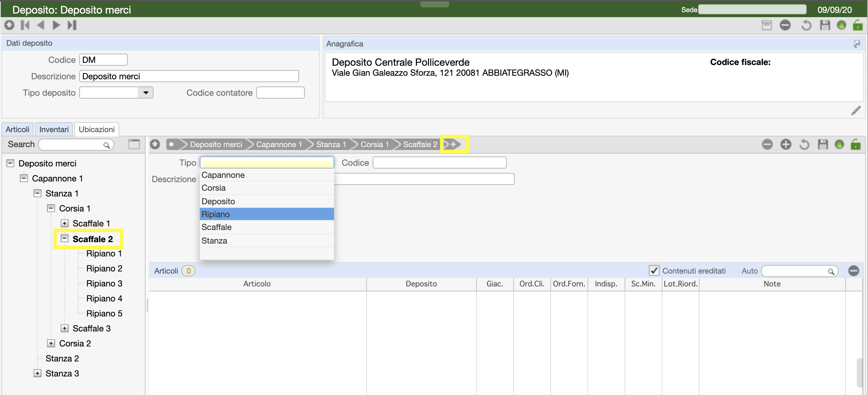The image size is (868, 395).
Task: Click the Sede field in header
Action: [752, 10]
